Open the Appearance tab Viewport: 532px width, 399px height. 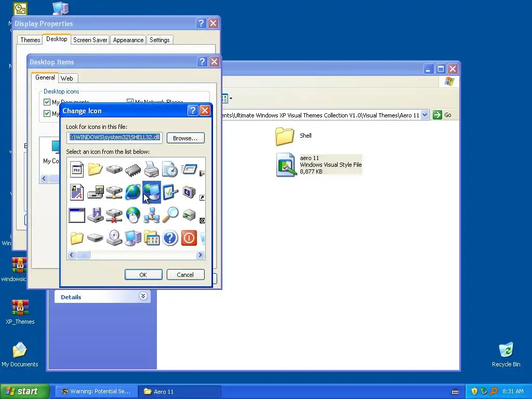click(x=128, y=39)
